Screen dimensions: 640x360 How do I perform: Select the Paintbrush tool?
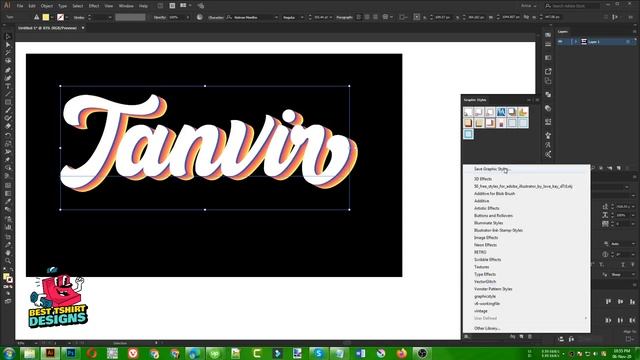8,110
